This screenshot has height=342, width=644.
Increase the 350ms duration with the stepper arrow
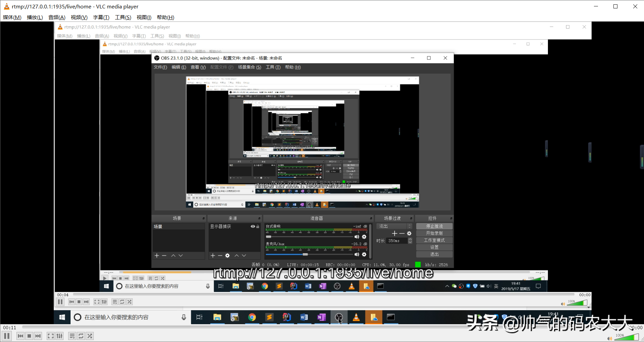point(410,239)
